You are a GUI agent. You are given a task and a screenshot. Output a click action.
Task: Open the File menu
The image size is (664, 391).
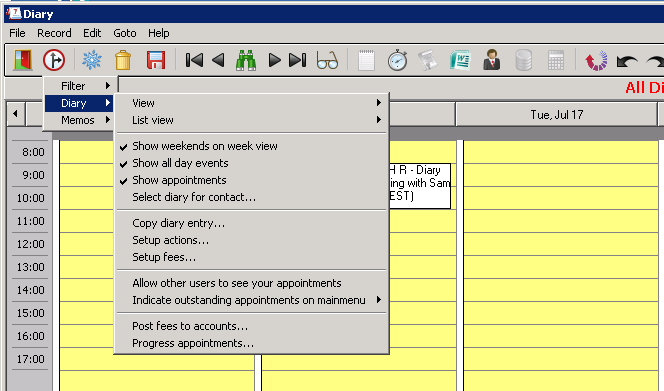[17, 33]
